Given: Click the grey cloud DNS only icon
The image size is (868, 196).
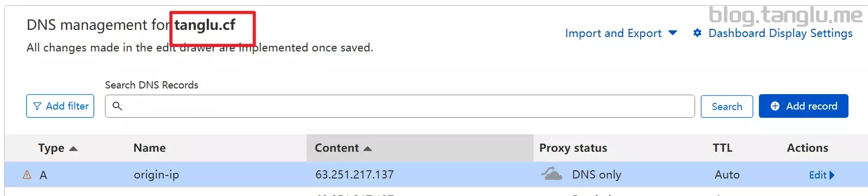Looking at the screenshot, I should tap(552, 173).
